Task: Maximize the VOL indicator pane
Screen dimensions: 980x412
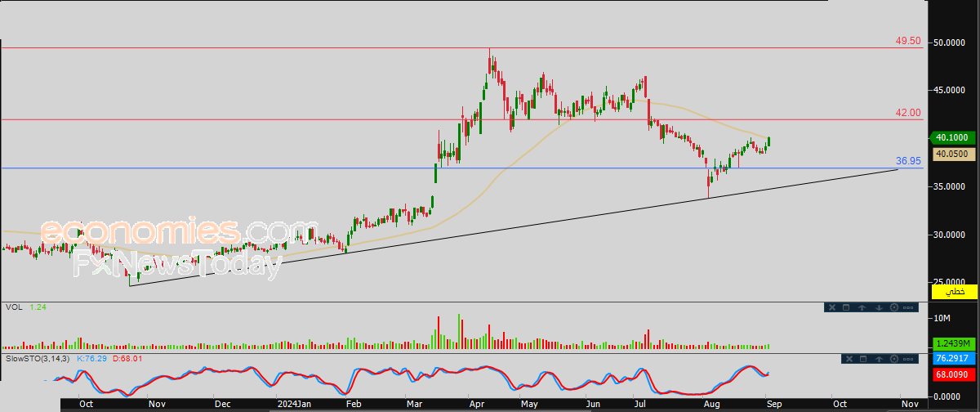Action: (846, 307)
